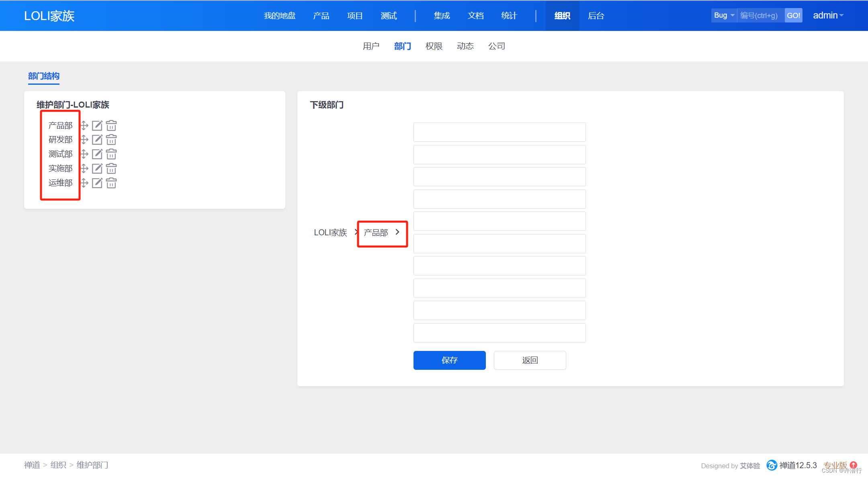This screenshot has height=477, width=868.
Task: Click the move icon for 实施部
Action: pyautogui.click(x=84, y=169)
